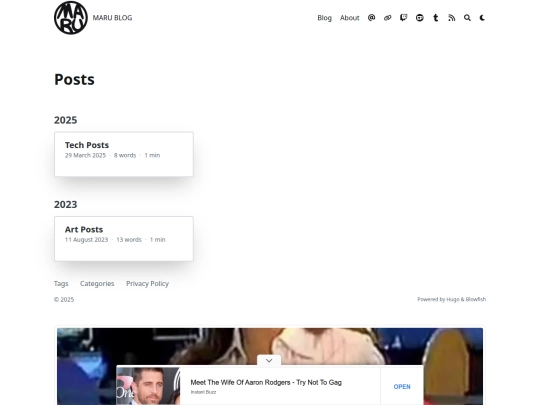Click the chain link icon in header
The height and width of the screenshot is (405, 540).
click(387, 18)
